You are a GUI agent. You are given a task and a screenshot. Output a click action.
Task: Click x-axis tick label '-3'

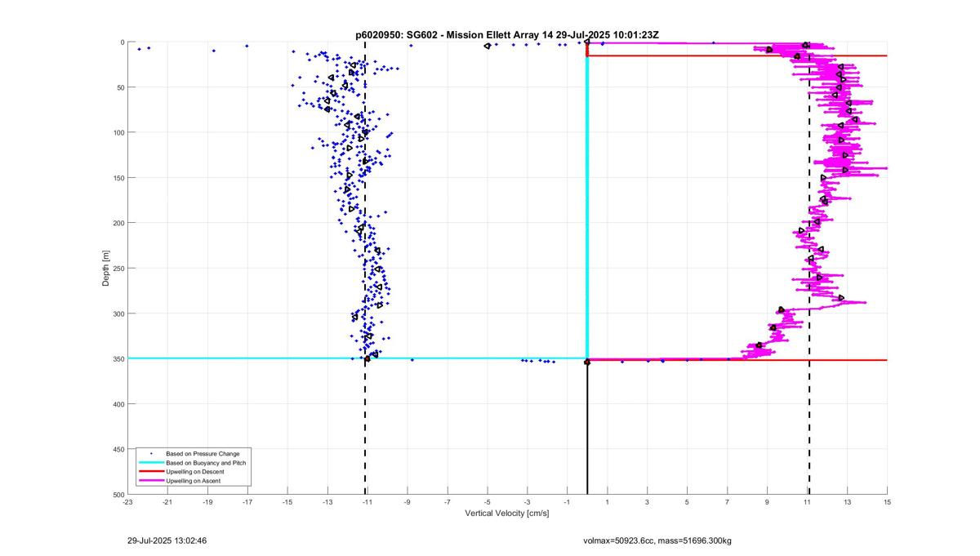point(528,502)
